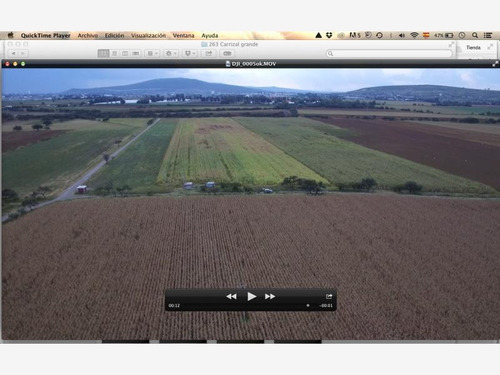Play the DJI video

coord(252,296)
